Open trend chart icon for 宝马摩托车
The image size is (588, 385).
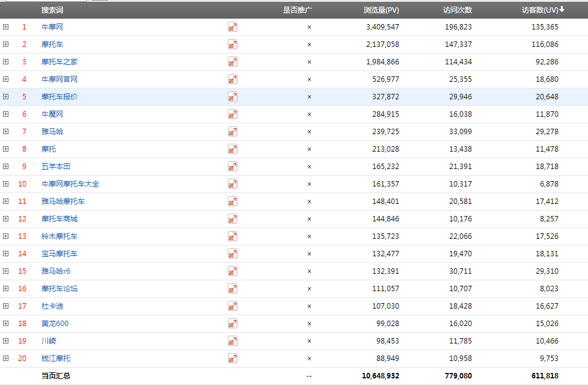pyautogui.click(x=233, y=254)
